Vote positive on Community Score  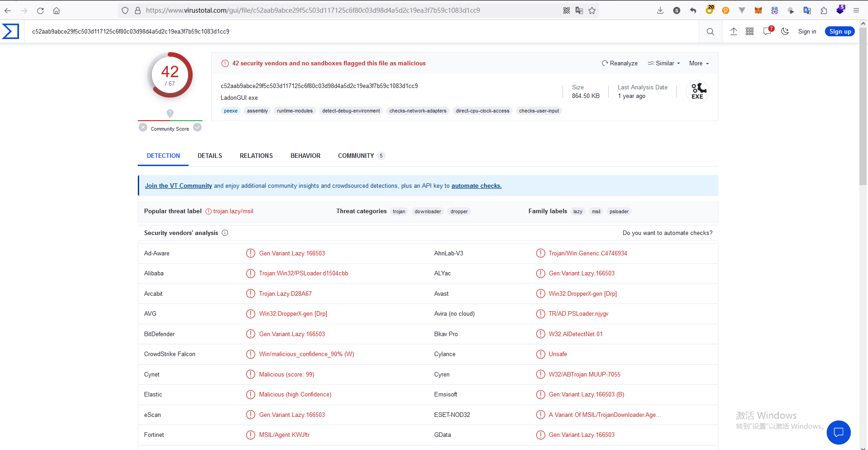coord(197,127)
